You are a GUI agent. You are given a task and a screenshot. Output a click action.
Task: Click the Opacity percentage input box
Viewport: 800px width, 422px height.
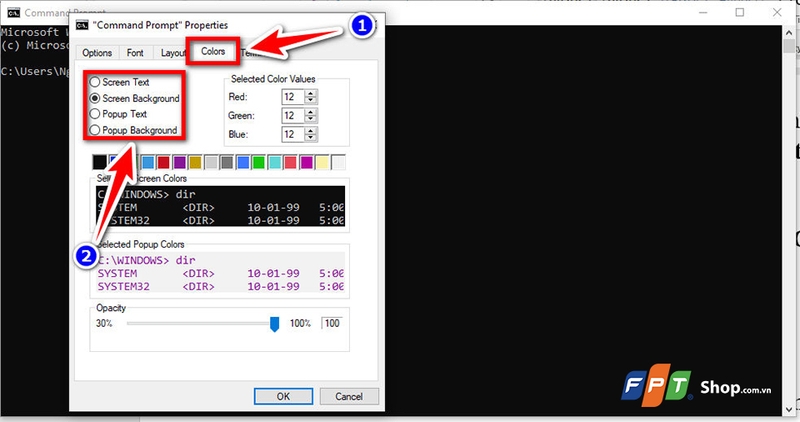pos(333,323)
